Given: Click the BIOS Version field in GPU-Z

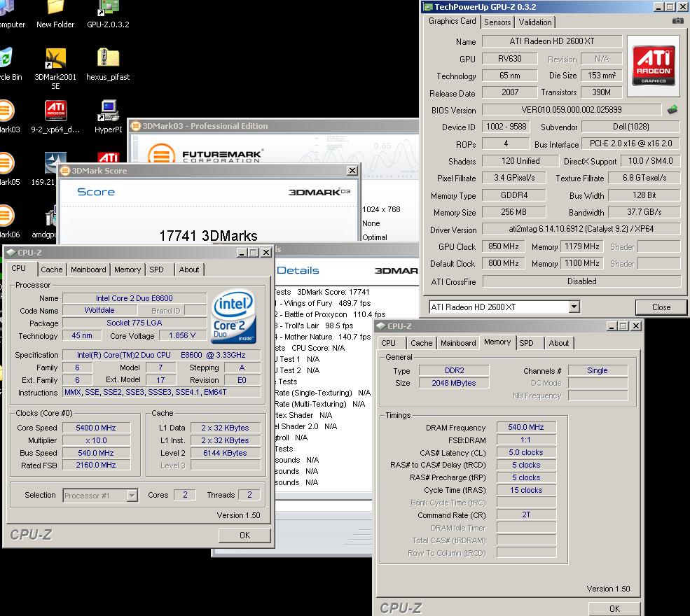Looking at the screenshot, I should point(571,110).
